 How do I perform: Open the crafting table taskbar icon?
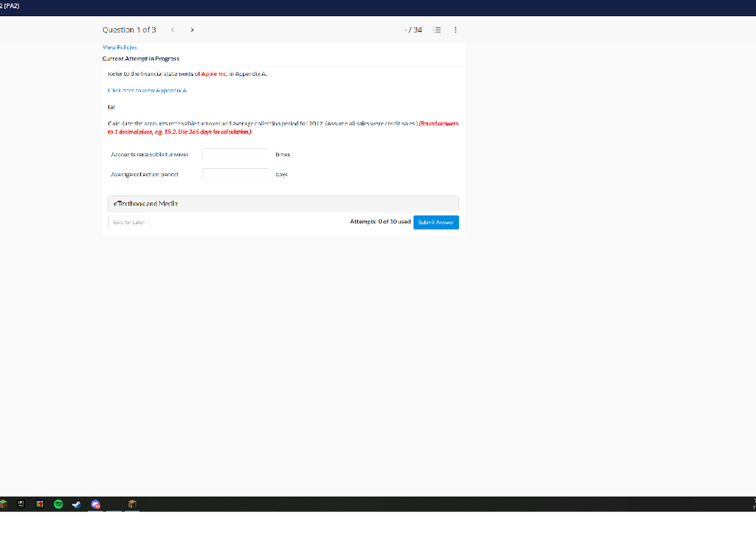point(132,504)
